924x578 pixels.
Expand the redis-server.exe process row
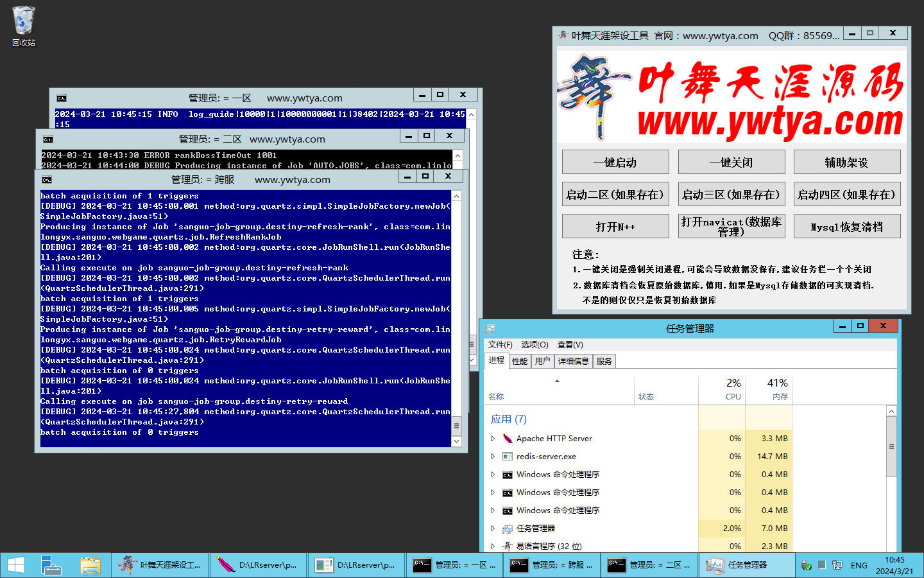coord(493,457)
